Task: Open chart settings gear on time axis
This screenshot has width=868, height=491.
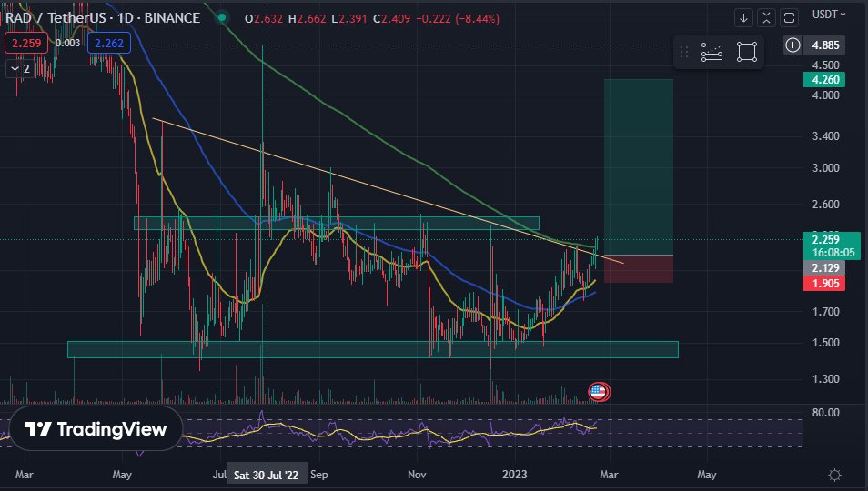Action: click(834, 475)
